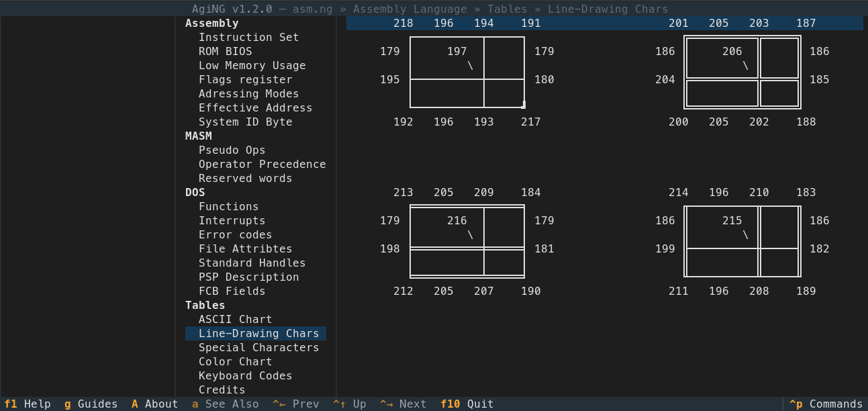Click the value 189 corner code
868x411 pixels.
click(806, 291)
